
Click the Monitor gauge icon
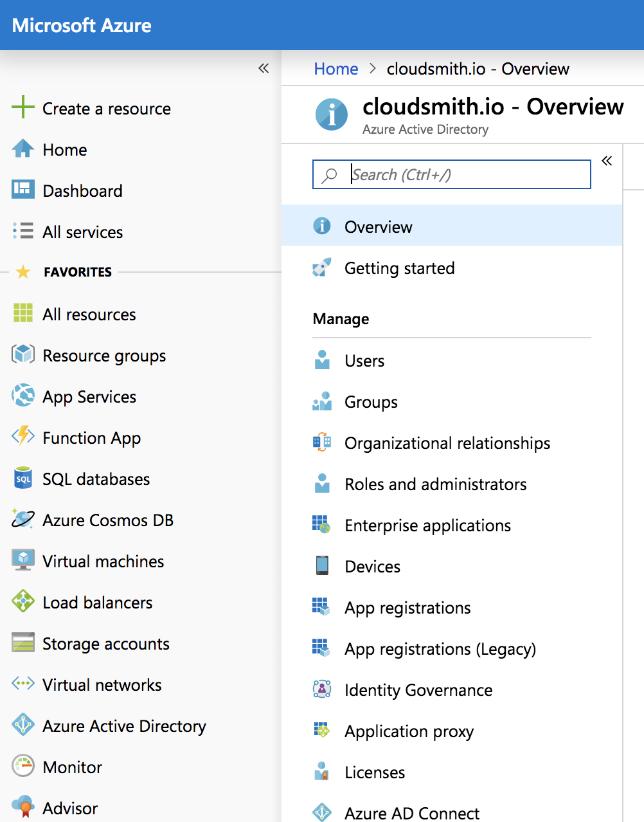pyautogui.click(x=23, y=766)
